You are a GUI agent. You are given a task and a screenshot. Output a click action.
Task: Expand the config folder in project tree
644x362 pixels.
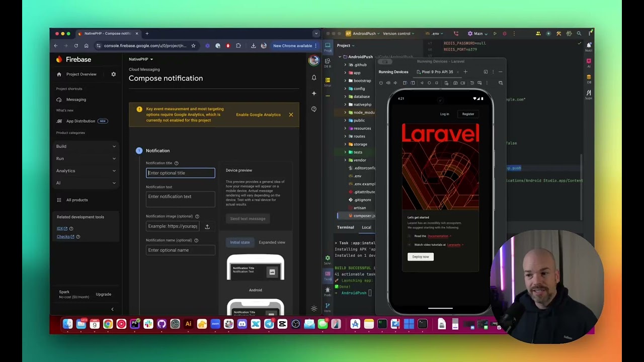[x=345, y=88]
